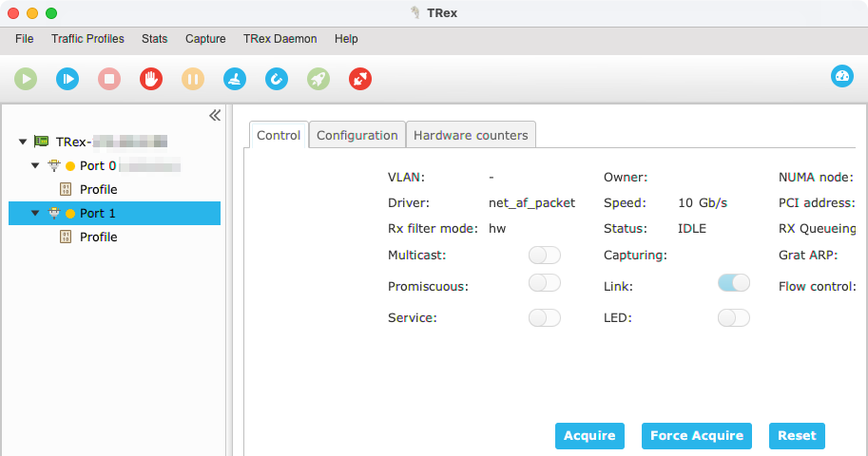Click the Flow control label
This screenshot has width=868, height=456.
[x=818, y=287]
